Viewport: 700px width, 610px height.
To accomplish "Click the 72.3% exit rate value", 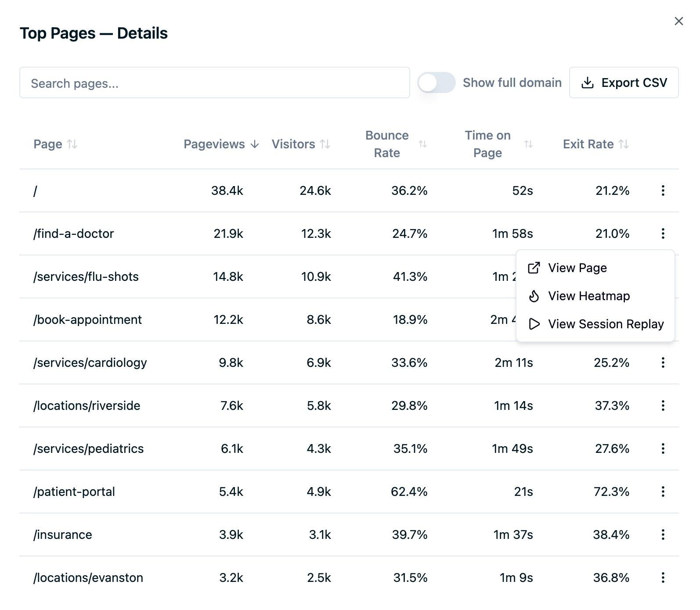I will coord(611,492).
